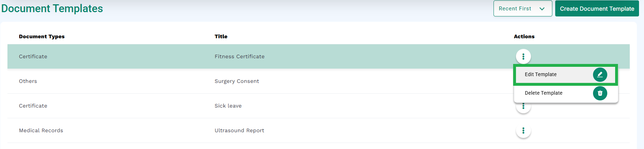The width and height of the screenshot is (644, 149).
Task: Open three-dot menu for Sick leave row
Action: point(523,106)
